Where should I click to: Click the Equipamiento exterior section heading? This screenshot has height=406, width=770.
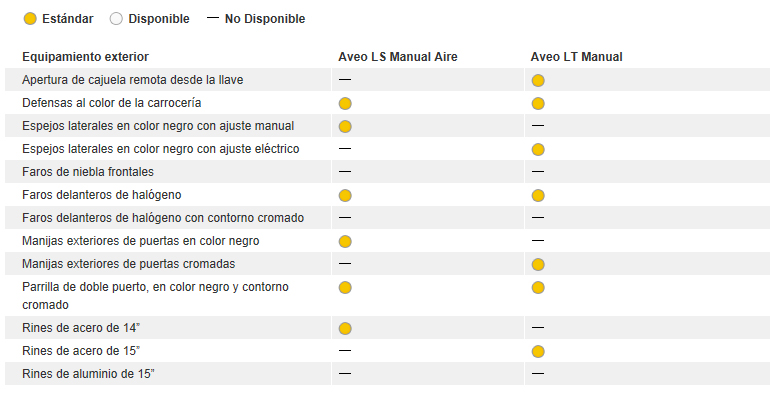92,57
